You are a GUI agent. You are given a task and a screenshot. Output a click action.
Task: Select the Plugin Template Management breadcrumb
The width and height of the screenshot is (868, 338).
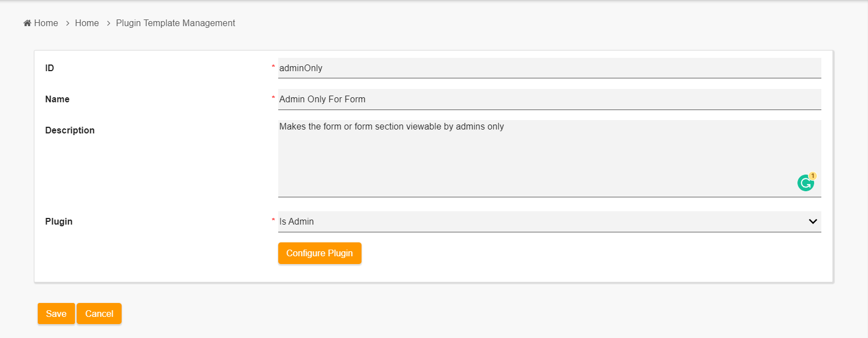[x=175, y=23]
